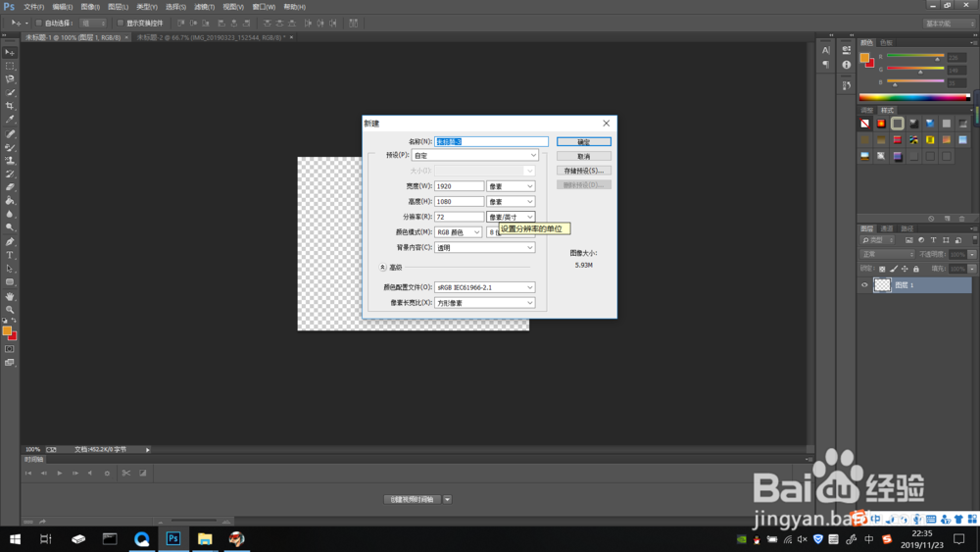Click the lock image pixels brush icon
Screen dimensions: 980x552
tap(894, 269)
